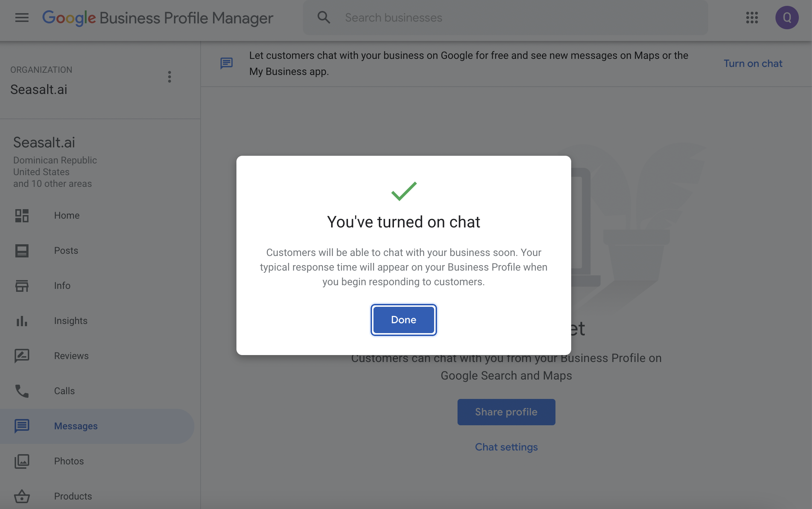The image size is (812, 509).
Task: Click the Calls phone icon
Action: pyautogui.click(x=22, y=391)
